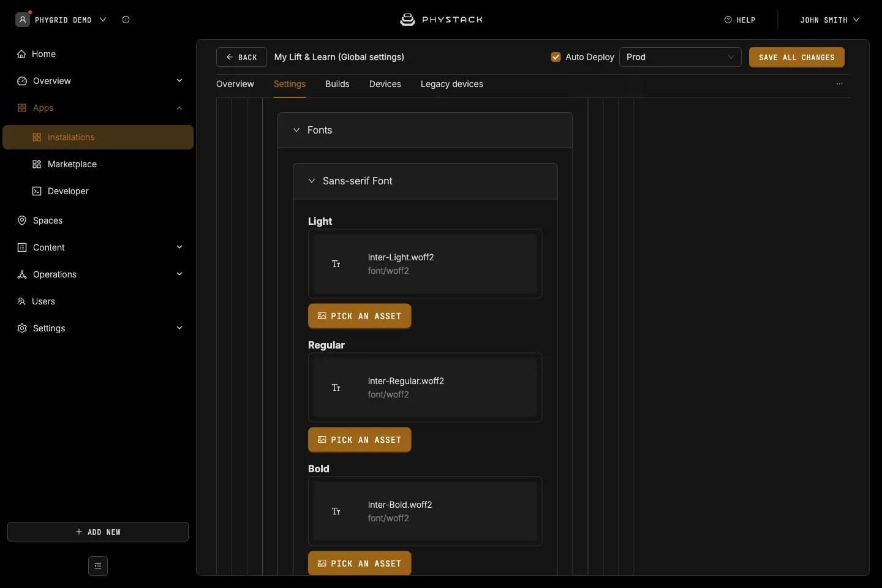Open the Help link in header

click(740, 20)
